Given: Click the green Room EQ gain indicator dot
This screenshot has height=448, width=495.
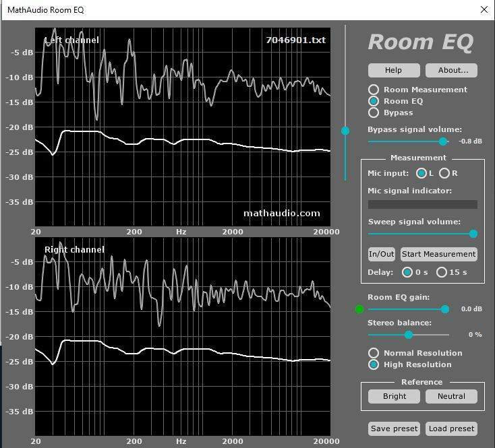Looking at the screenshot, I should [359, 309].
